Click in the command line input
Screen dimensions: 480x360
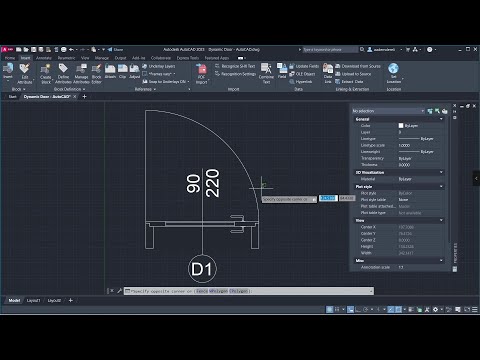click(248, 291)
